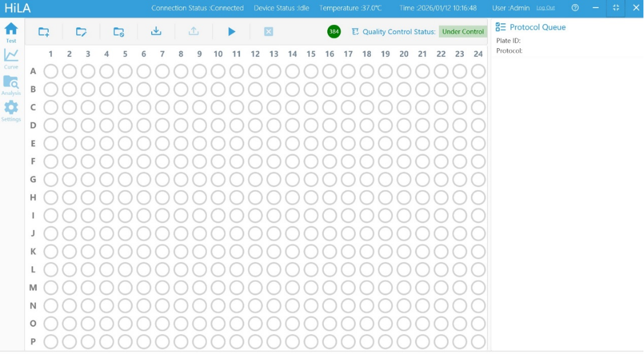Click the green 384 plate indicator
This screenshot has height=362, width=644.
click(334, 32)
